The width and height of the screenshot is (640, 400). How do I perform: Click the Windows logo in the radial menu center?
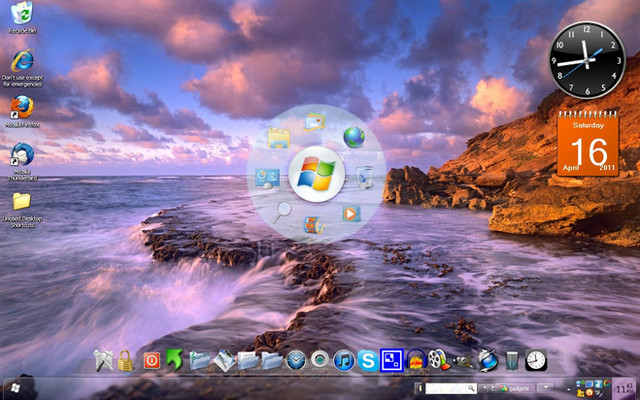[x=316, y=174]
